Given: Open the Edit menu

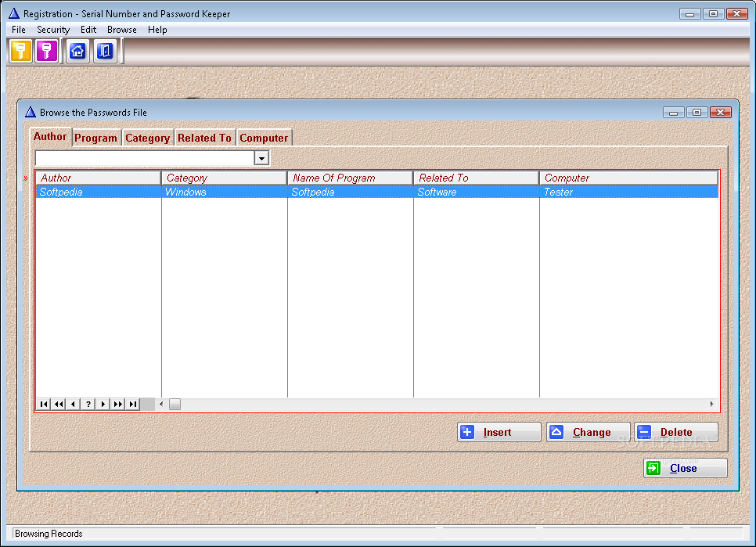Looking at the screenshot, I should point(88,30).
